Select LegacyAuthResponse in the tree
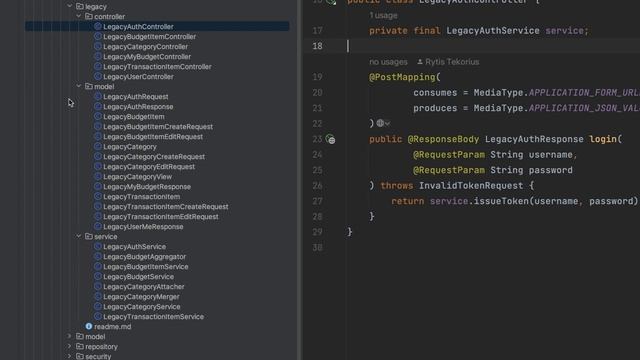Screen dimensions: 640x360 138,107
